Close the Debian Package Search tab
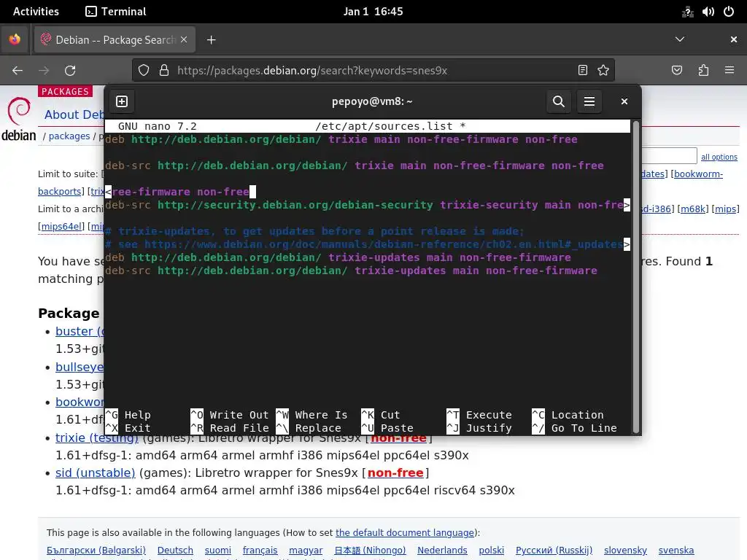 pyautogui.click(x=184, y=39)
